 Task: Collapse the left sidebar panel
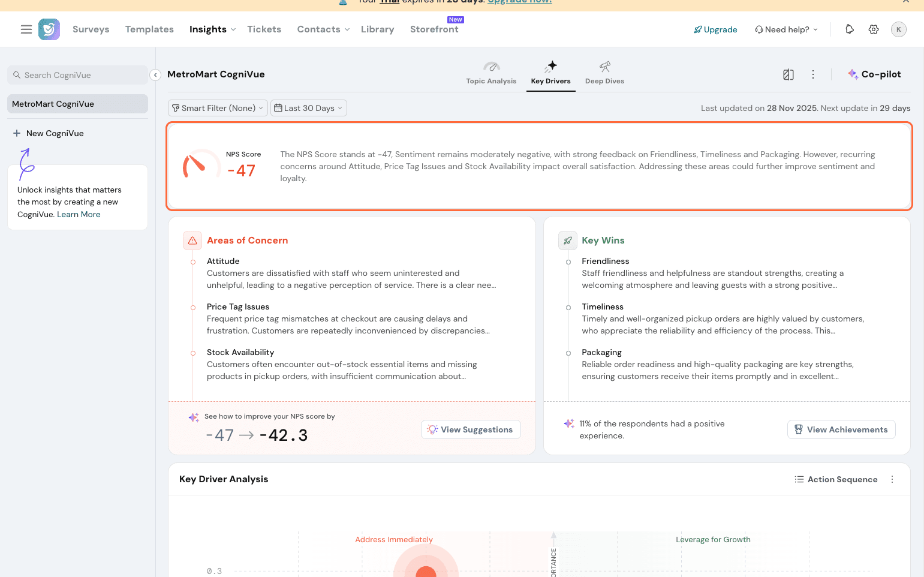tap(155, 75)
